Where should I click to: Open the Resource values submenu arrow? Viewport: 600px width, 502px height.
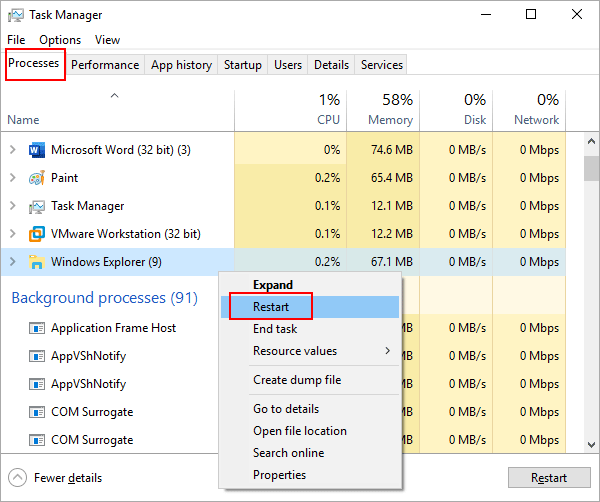point(388,350)
